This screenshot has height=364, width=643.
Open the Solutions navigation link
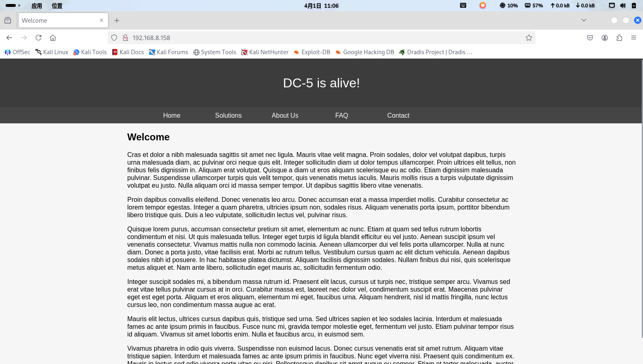[228, 115]
